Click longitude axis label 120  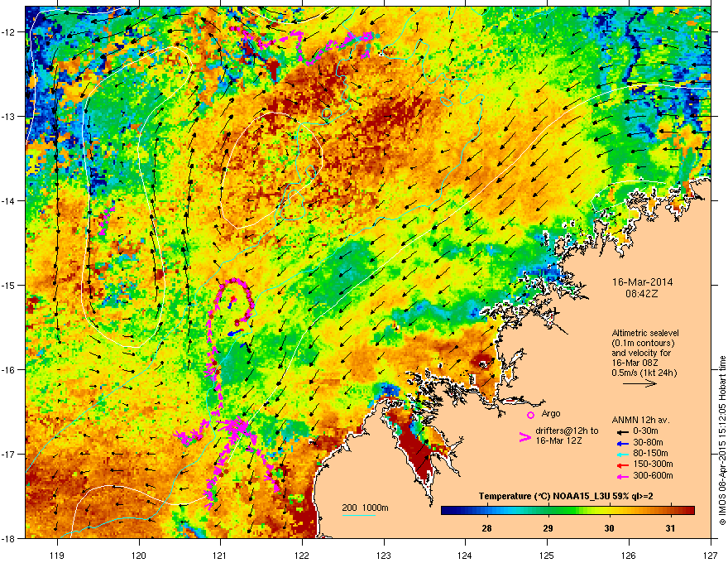139,555
